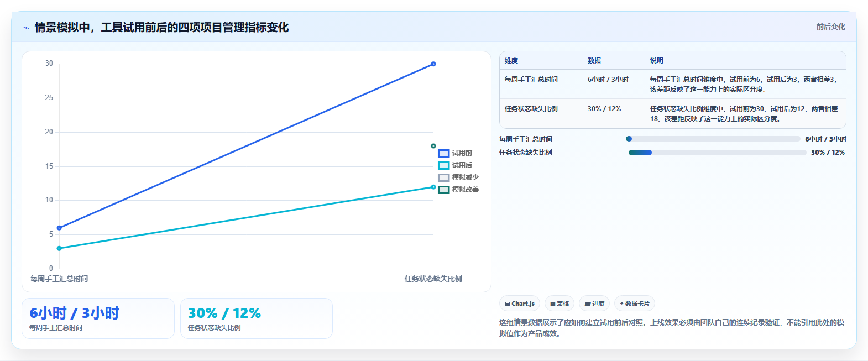Click the lightning icon beside the title

[x=26, y=28]
